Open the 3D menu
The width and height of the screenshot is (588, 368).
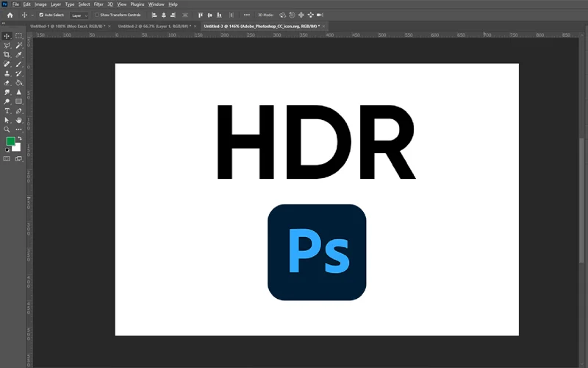pos(110,4)
